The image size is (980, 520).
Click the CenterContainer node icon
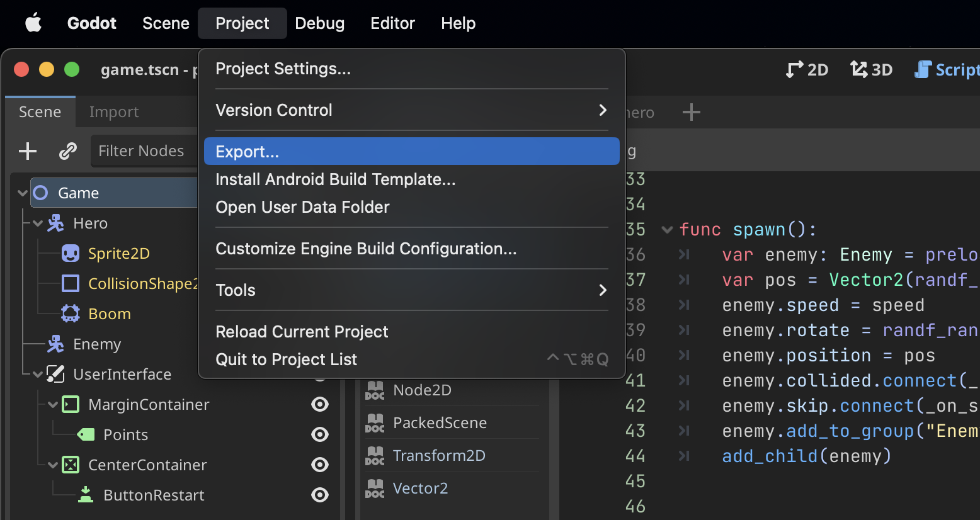point(71,465)
